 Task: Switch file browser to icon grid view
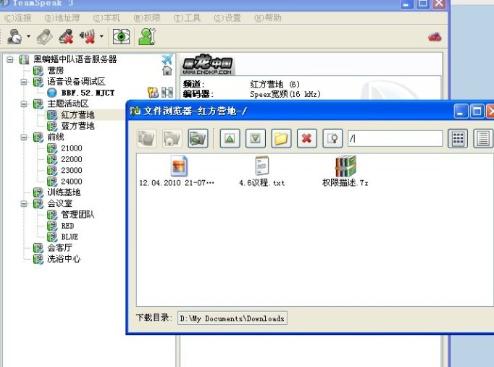[458, 138]
